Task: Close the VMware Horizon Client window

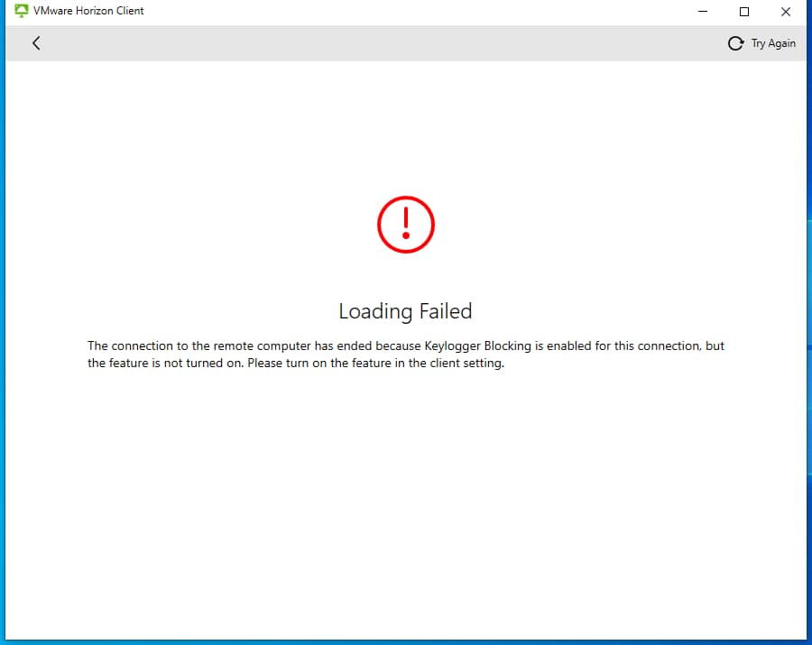Action: (x=785, y=12)
